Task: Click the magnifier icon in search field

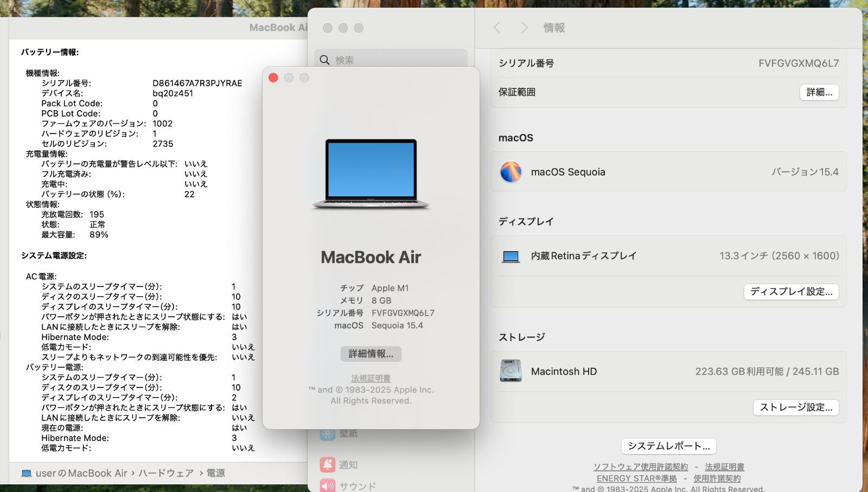Action: click(x=324, y=60)
